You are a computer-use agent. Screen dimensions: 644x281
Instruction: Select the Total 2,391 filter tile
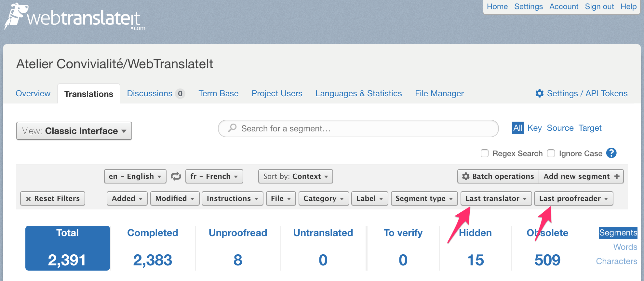pyautogui.click(x=68, y=248)
